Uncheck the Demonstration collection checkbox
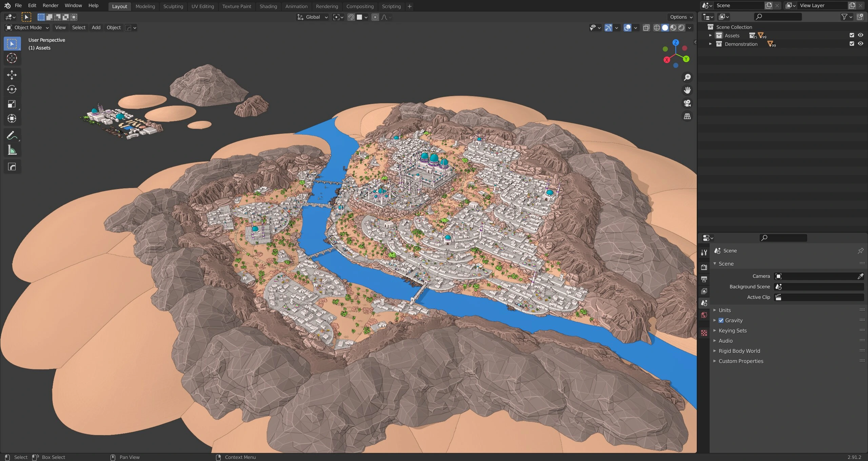Viewport: 868px width, 461px height. [x=852, y=44]
